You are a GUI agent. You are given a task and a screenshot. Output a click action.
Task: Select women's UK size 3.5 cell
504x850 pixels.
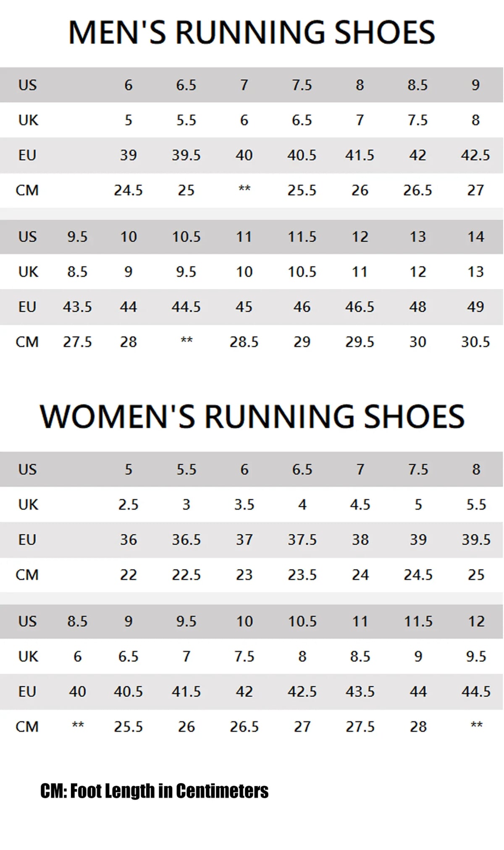[244, 504]
